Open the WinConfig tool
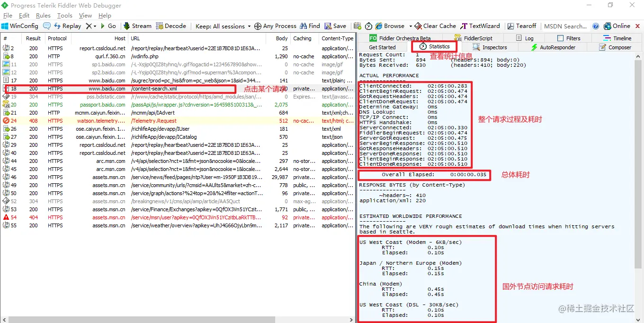This screenshot has height=323, width=644. click(20, 26)
